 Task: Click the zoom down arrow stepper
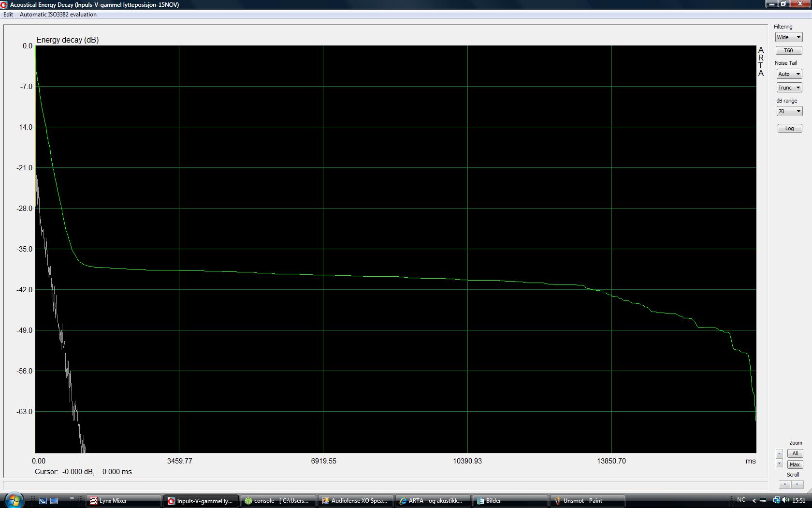(x=779, y=464)
